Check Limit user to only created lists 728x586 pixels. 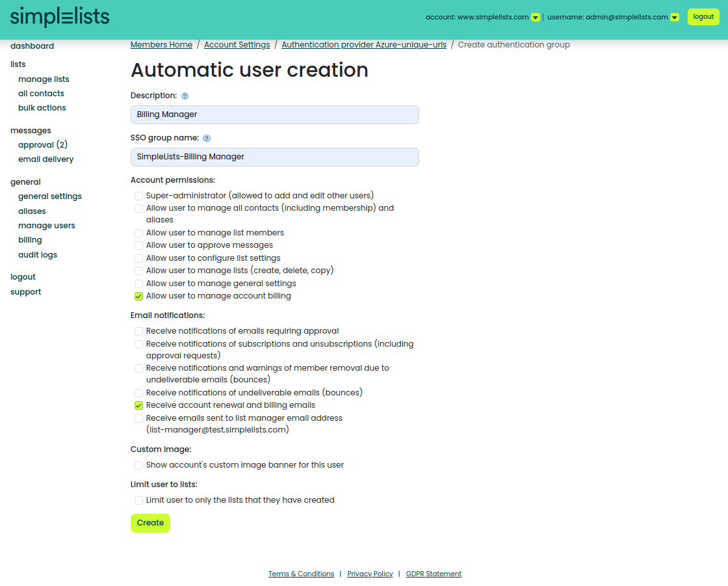[139, 501]
